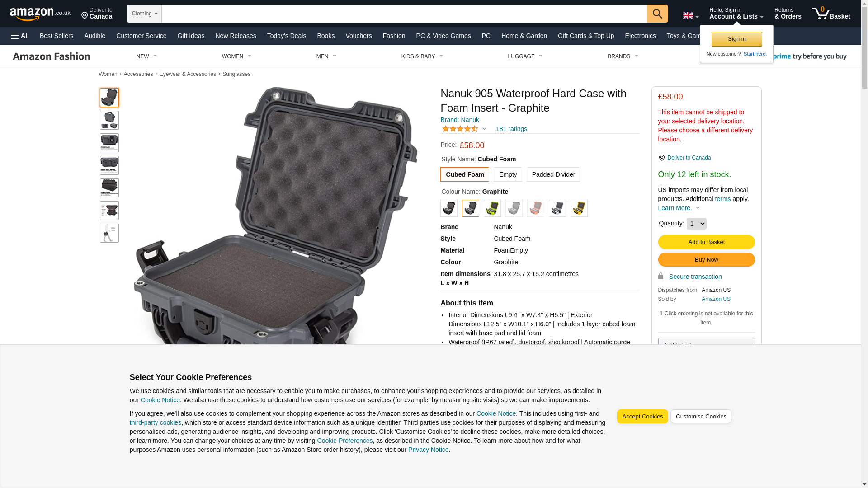Click the star rating icons
The width and height of the screenshot is (868, 488).
(x=460, y=129)
